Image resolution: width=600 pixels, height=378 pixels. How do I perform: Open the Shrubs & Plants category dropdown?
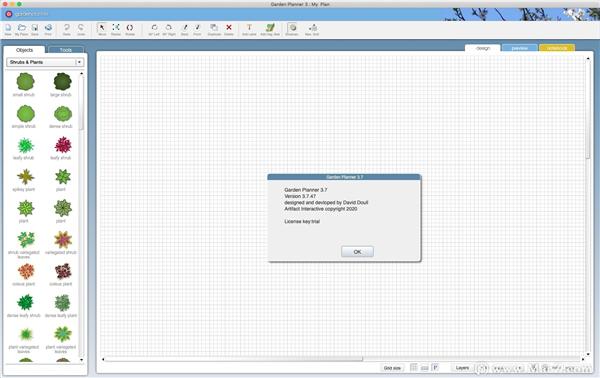coord(45,62)
